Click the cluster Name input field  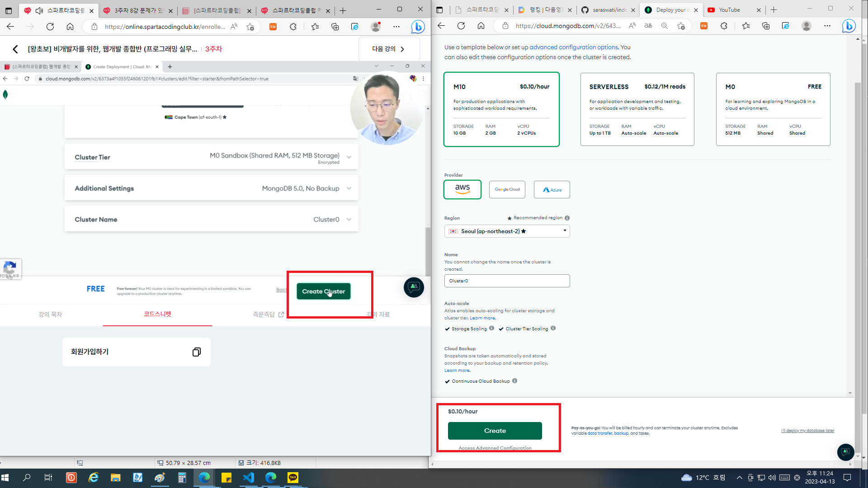(507, 281)
